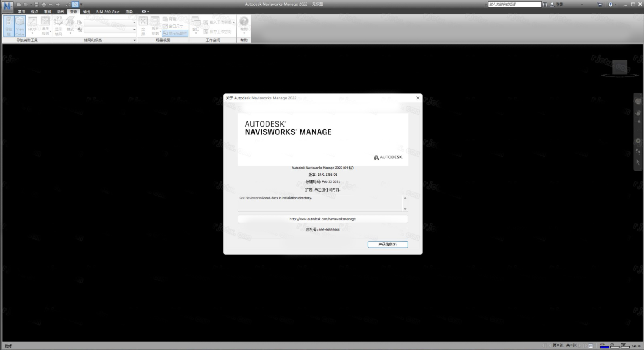Click the steering wheel icon on navigation bar

coord(638,102)
